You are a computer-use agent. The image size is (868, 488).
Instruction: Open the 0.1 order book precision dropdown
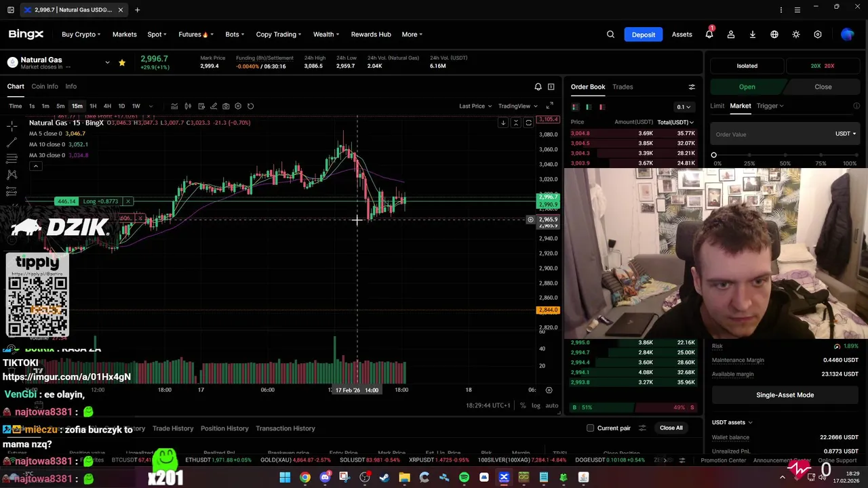[684, 107]
